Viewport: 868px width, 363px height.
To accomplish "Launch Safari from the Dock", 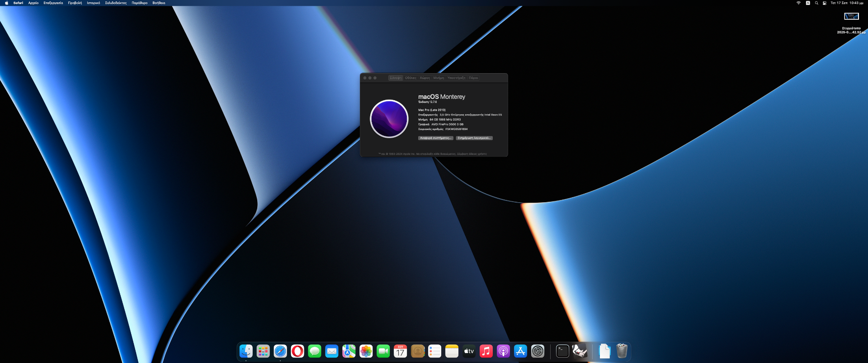I will pos(280,351).
